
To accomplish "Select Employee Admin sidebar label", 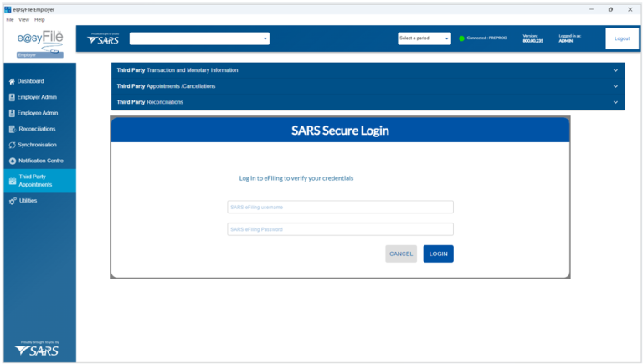I will click(38, 113).
